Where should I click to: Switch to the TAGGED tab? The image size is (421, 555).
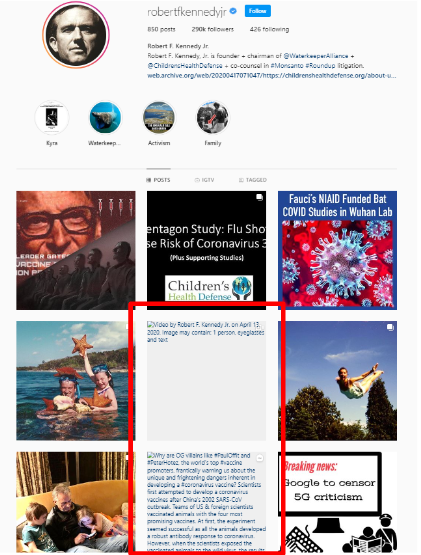pyautogui.click(x=252, y=180)
